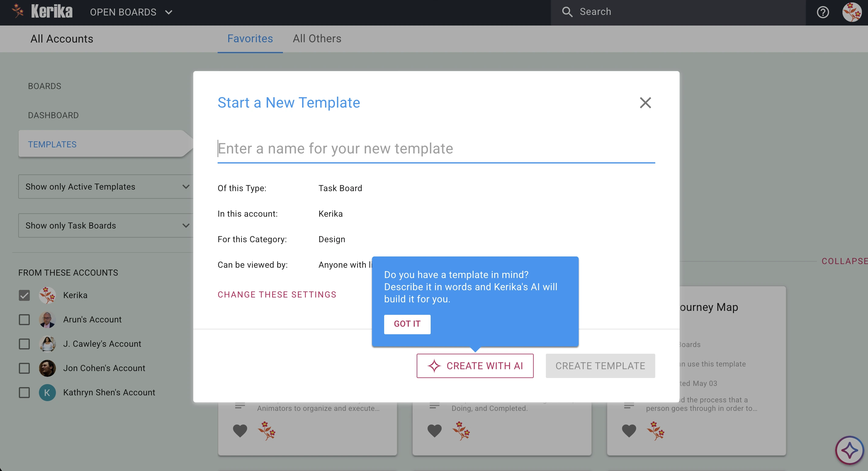Viewport: 868px width, 471px height.
Task: Click description icon on Animators card
Action: coord(240,406)
